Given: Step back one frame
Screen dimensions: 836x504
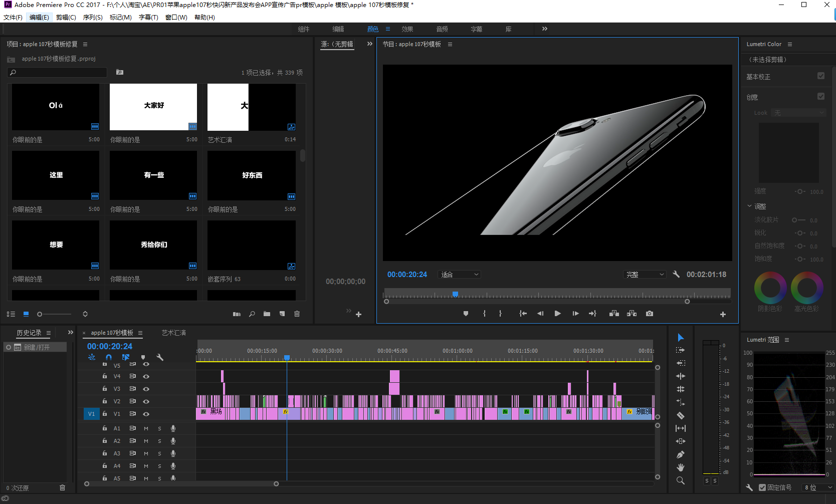Looking at the screenshot, I should pos(540,314).
